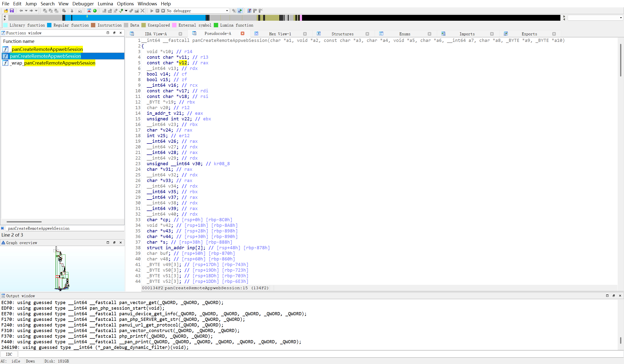Jump forward with the right arrow icon
The width and height of the screenshot is (624, 364).
click(31, 11)
